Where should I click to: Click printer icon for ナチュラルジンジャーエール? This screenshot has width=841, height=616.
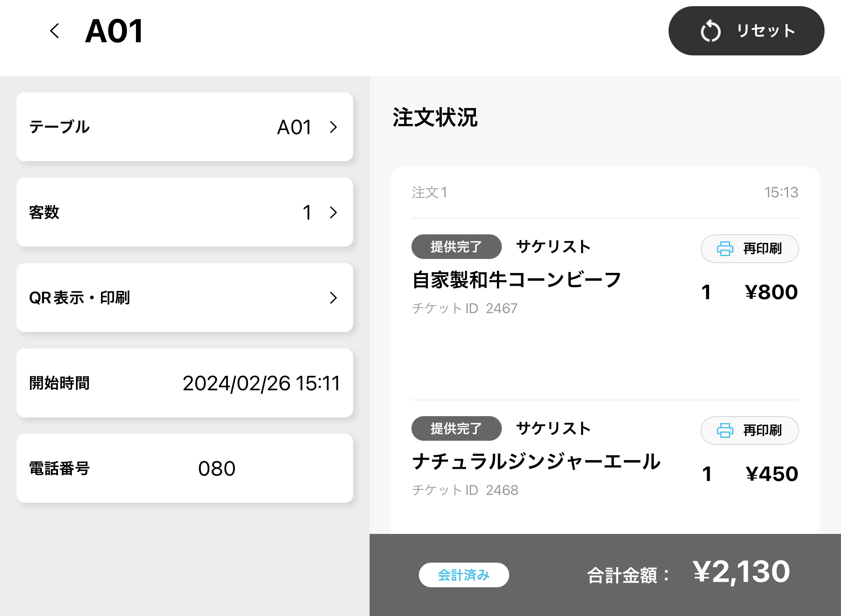[725, 430]
